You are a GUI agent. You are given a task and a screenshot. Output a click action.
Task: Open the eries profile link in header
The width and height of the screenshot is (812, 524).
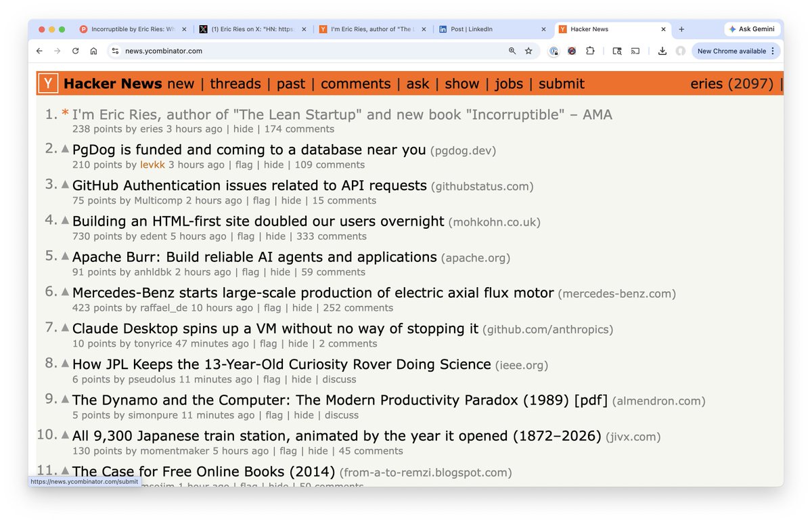click(x=707, y=83)
